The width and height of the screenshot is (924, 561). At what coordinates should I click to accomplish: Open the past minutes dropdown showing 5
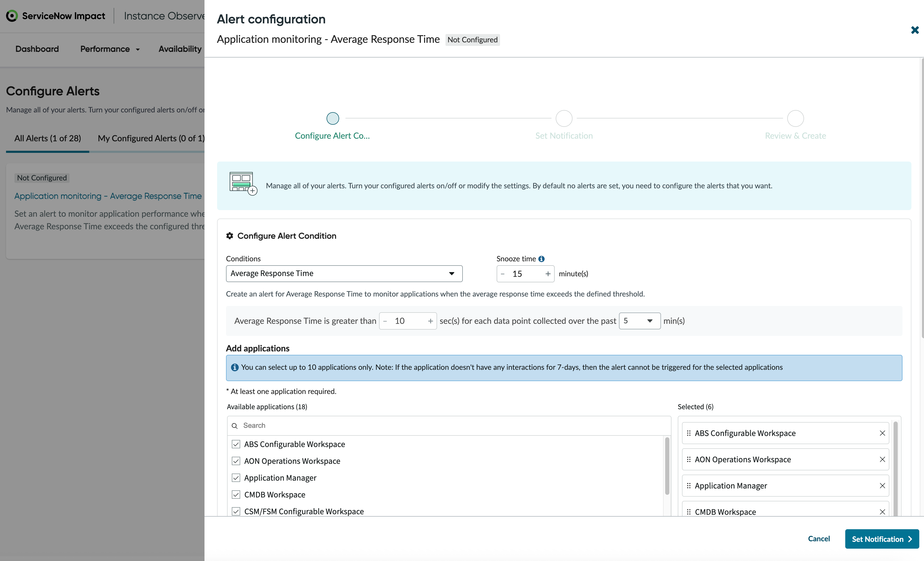pyautogui.click(x=639, y=321)
